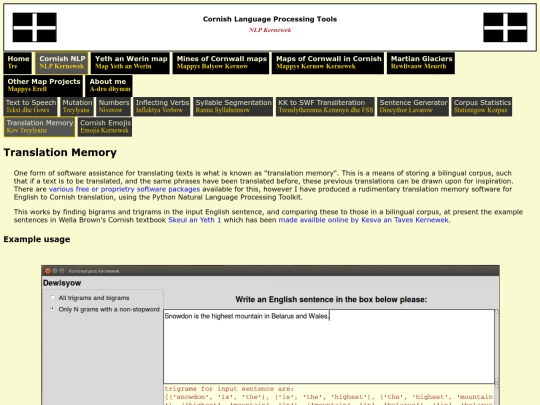
Task: Click the Example usage heading
Action: coord(37,239)
